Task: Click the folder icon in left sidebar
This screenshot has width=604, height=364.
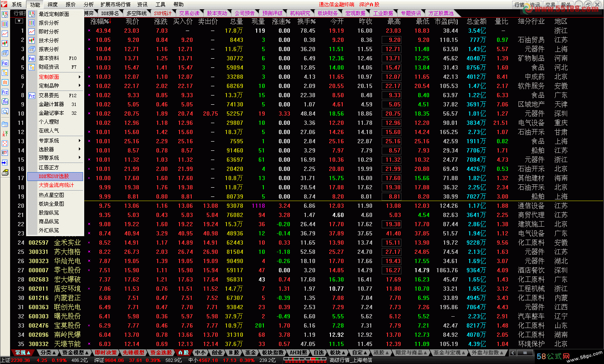Action: pyautogui.click(x=5, y=124)
